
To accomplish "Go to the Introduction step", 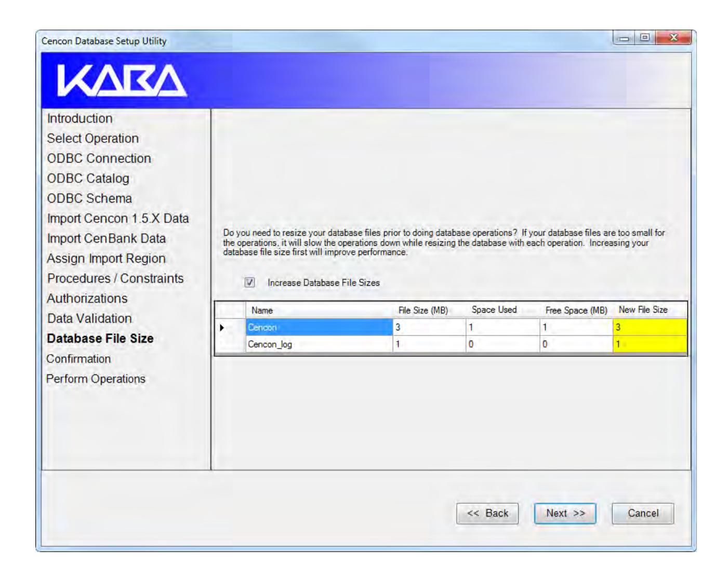I will coord(80,118).
